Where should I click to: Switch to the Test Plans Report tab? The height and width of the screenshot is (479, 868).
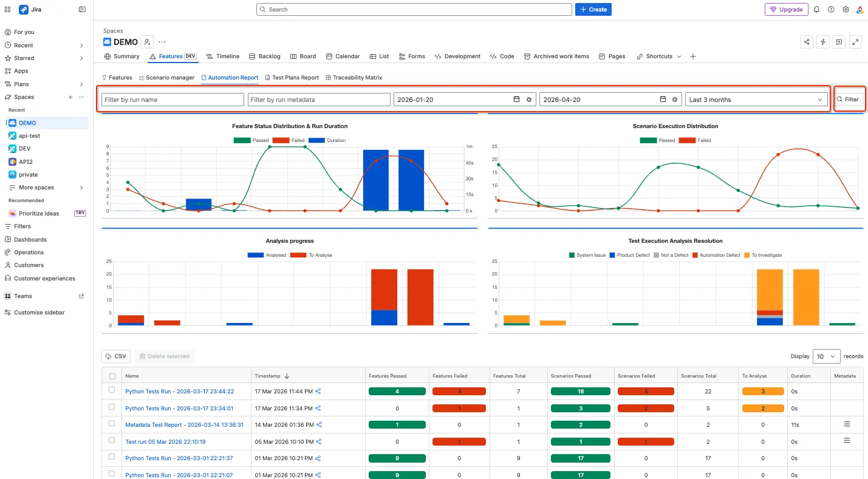pyautogui.click(x=292, y=78)
